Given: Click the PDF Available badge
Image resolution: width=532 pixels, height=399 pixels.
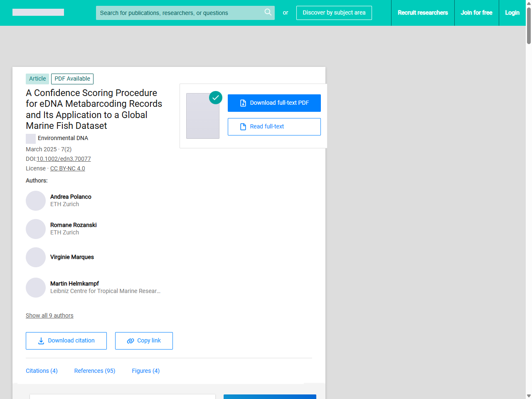Looking at the screenshot, I should click(72, 79).
